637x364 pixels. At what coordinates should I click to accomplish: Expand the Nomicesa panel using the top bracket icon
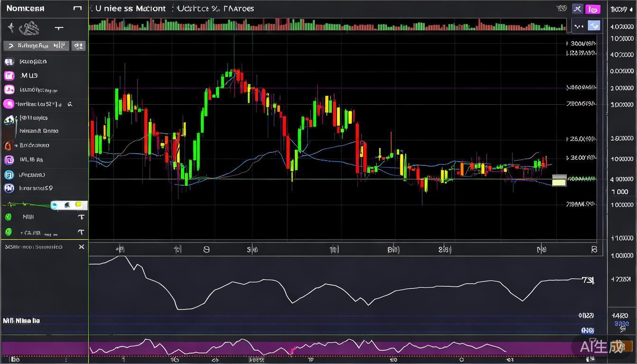click(78, 9)
